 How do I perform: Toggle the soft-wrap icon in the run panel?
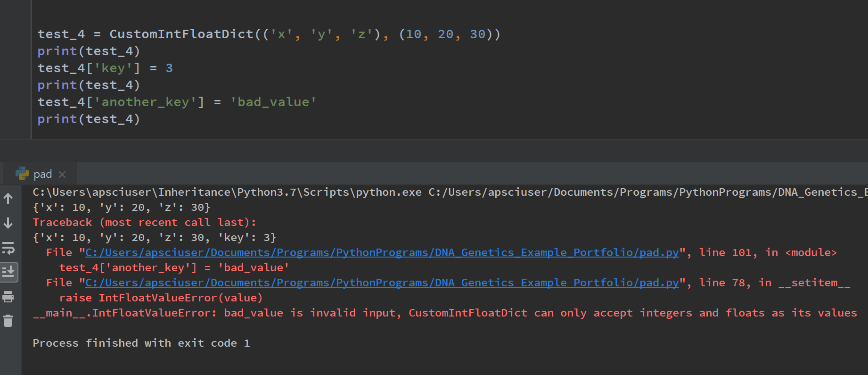point(8,248)
